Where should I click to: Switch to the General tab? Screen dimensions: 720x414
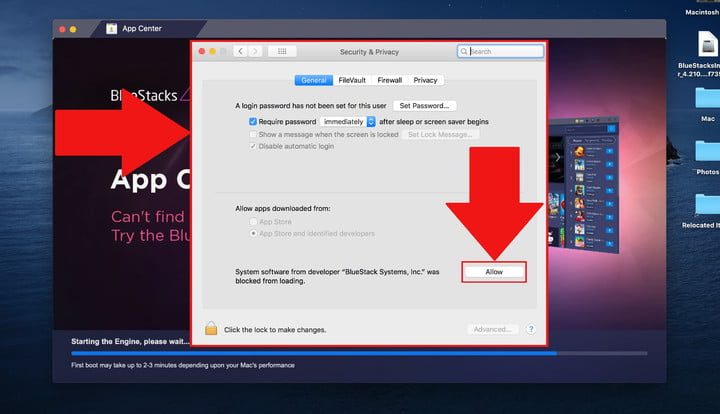314,80
